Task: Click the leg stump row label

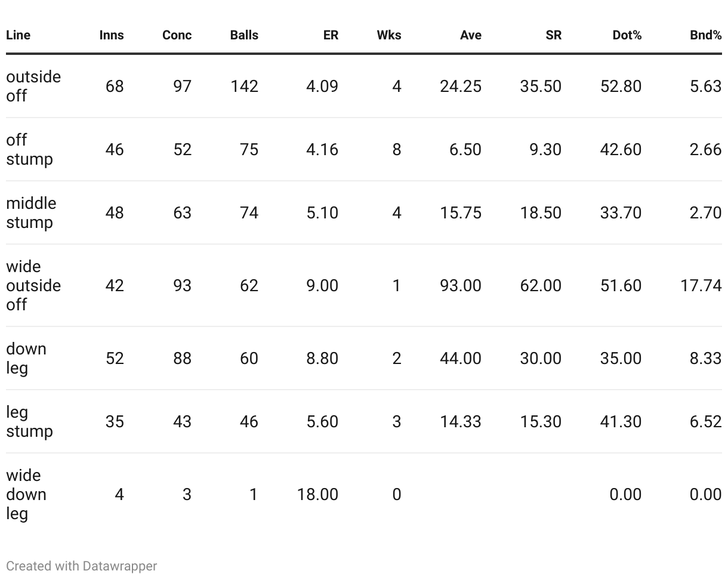Action: 30,421
